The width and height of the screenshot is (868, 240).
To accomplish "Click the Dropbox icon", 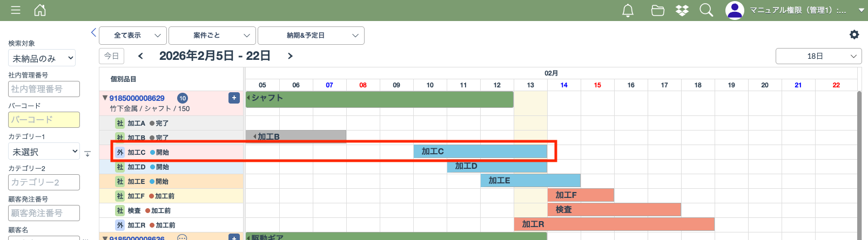I will pyautogui.click(x=682, y=10).
